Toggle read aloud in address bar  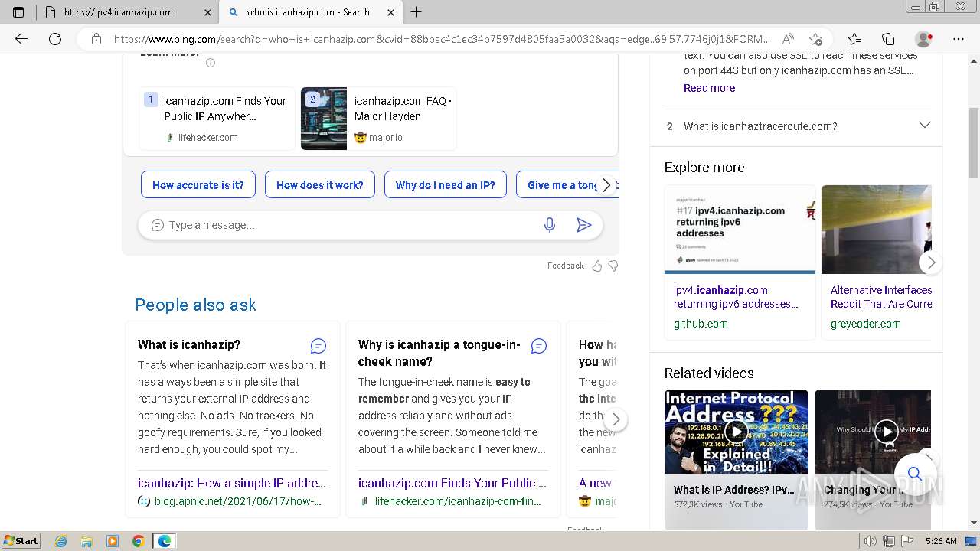[787, 39]
